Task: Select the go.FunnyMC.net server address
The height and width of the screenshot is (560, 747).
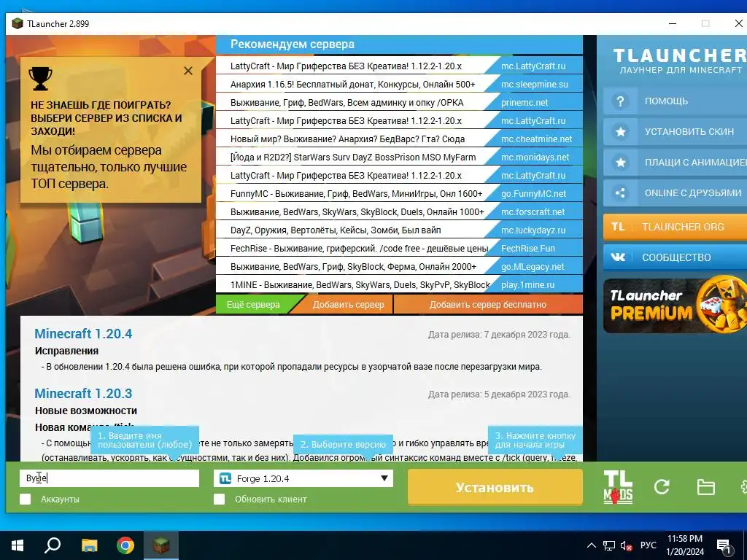Action: pyautogui.click(x=533, y=194)
